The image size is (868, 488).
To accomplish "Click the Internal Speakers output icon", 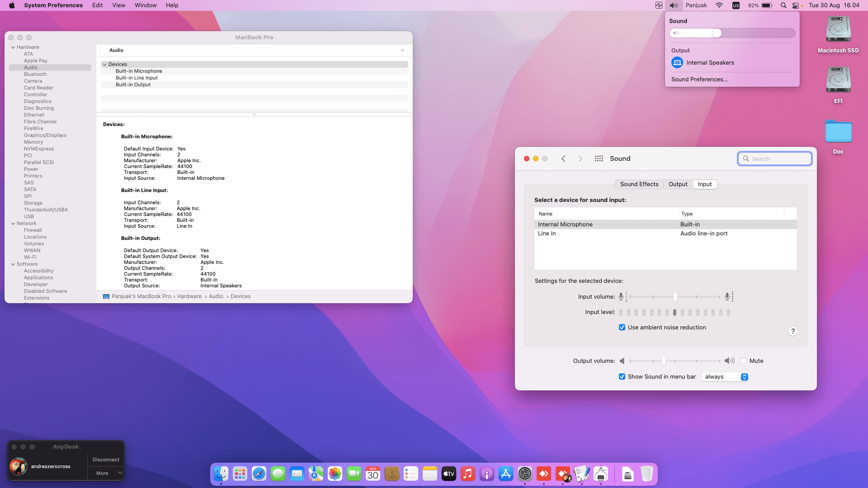I will (677, 63).
